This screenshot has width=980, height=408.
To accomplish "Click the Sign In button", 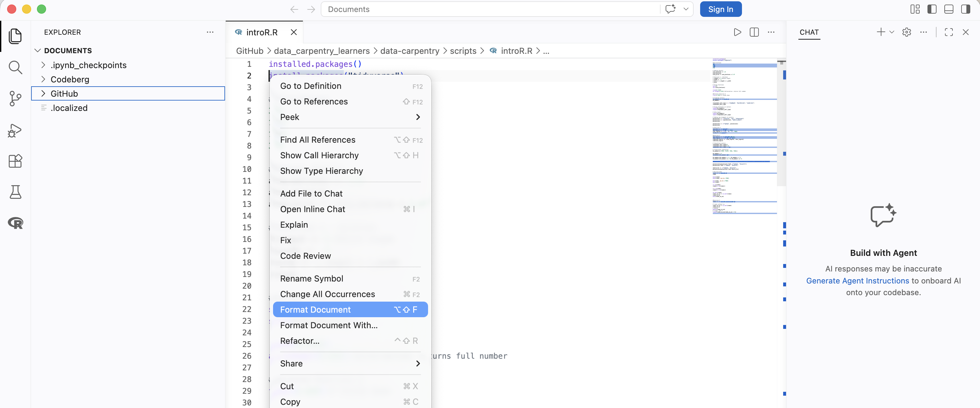I will coord(720,9).
